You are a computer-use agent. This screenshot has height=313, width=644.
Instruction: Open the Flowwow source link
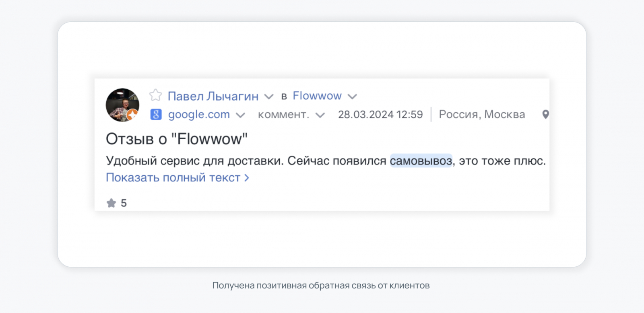317,96
